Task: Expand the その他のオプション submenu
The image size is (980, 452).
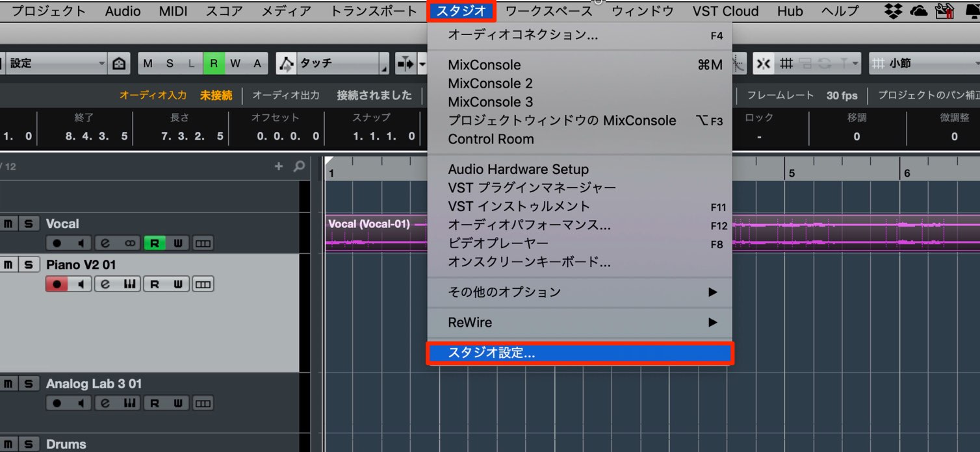Action: coord(580,292)
